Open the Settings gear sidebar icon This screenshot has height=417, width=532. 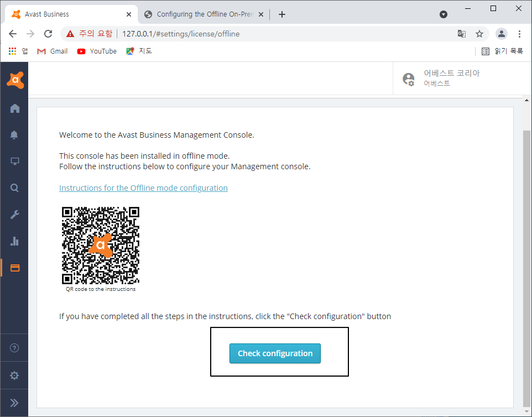[14, 376]
